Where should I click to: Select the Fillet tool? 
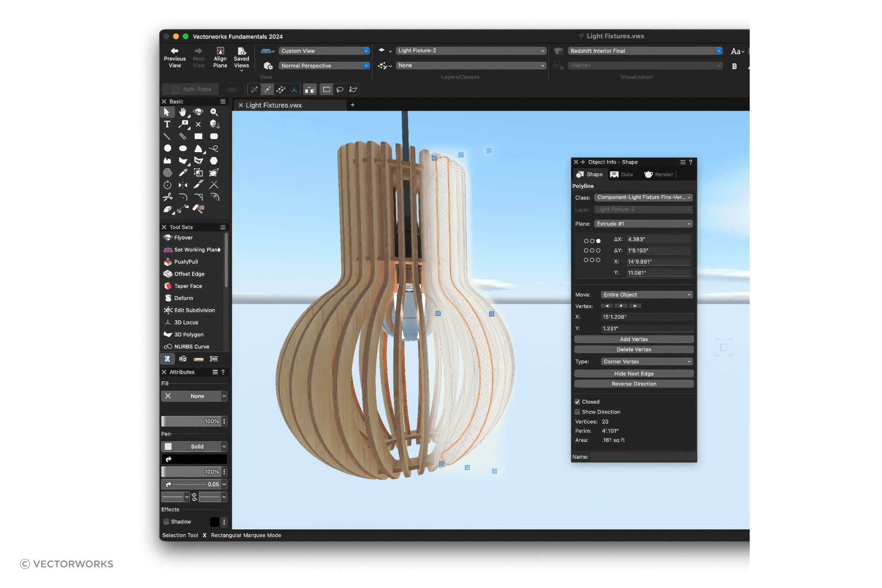click(x=183, y=197)
